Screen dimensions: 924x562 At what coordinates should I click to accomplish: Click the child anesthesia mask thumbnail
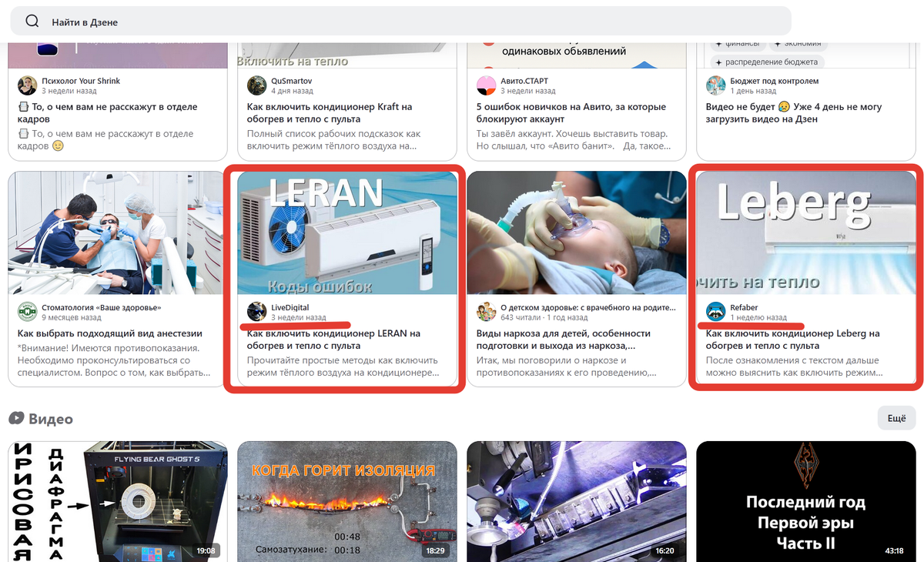tap(577, 232)
